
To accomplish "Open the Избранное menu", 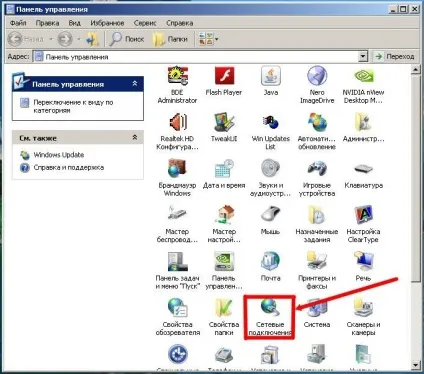I will pyautogui.click(x=107, y=23).
